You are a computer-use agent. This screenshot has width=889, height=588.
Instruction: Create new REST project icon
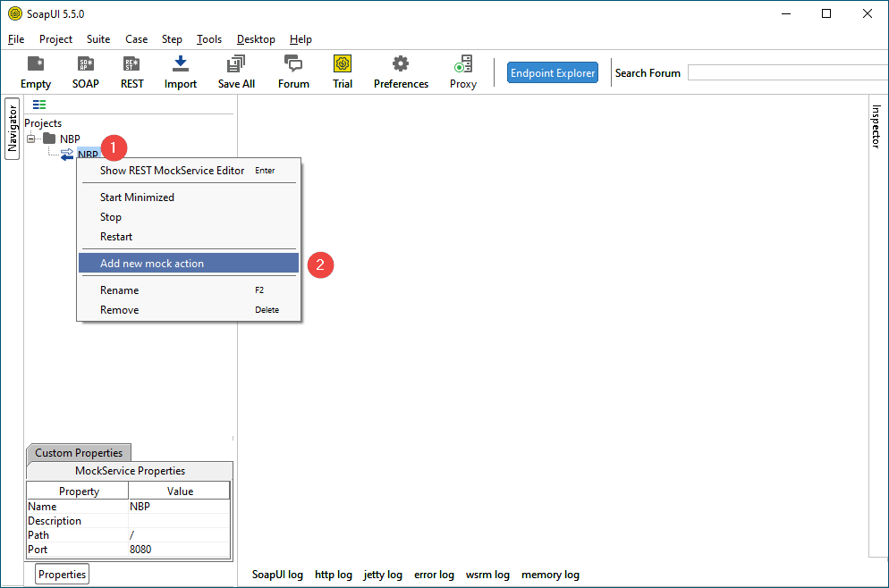[131, 64]
